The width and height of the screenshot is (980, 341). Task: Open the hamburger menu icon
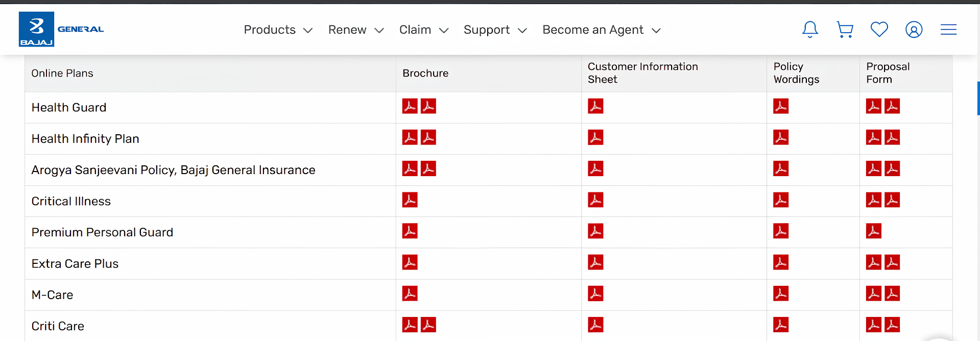pyautogui.click(x=948, y=30)
